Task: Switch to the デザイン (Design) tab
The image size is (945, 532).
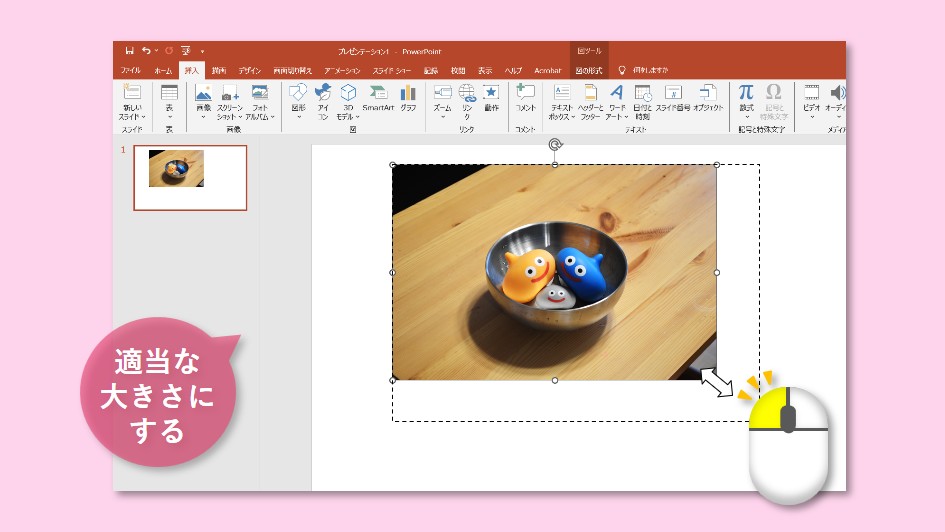Action: tap(250, 70)
